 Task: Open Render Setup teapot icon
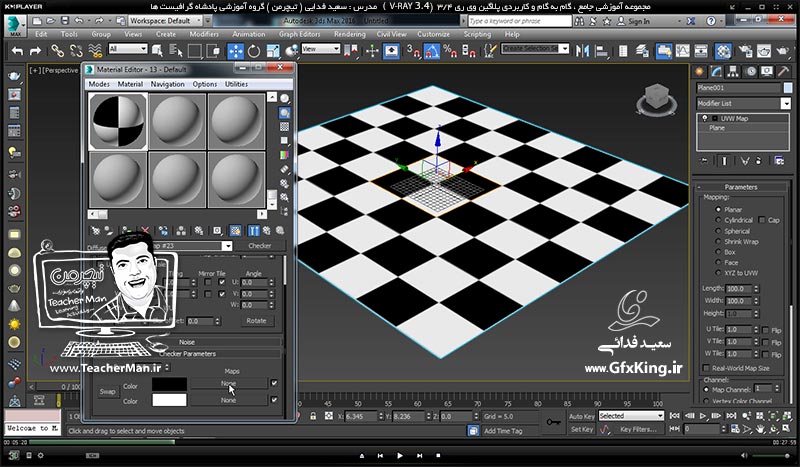tap(745, 51)
